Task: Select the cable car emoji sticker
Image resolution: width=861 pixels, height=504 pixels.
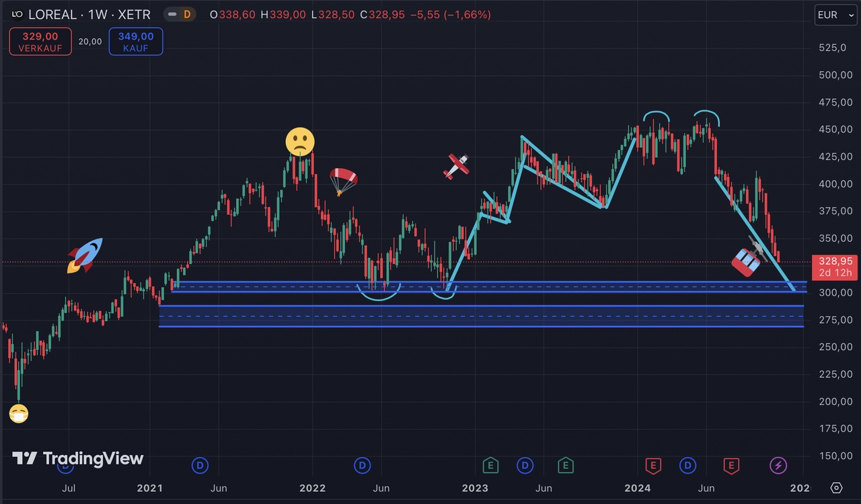Action: point(749,259)
